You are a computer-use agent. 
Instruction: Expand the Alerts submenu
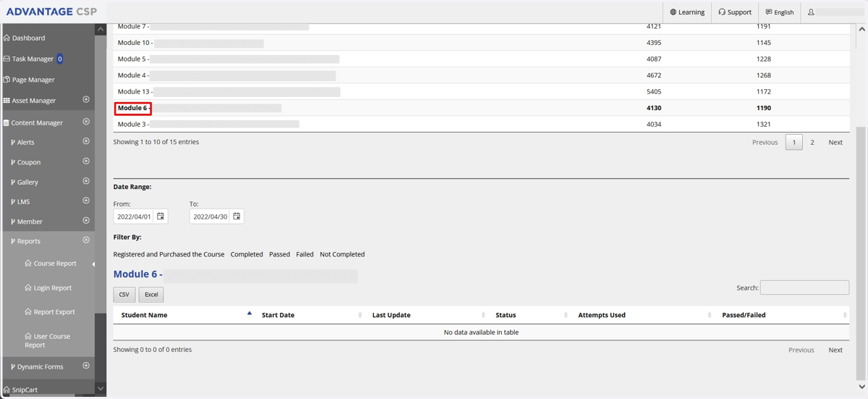pos(86,141)
